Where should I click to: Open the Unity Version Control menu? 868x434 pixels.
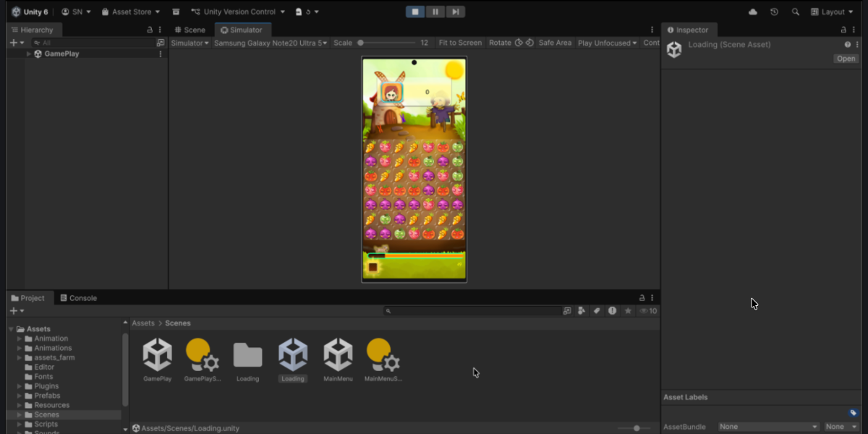click(x=238, y=12)
